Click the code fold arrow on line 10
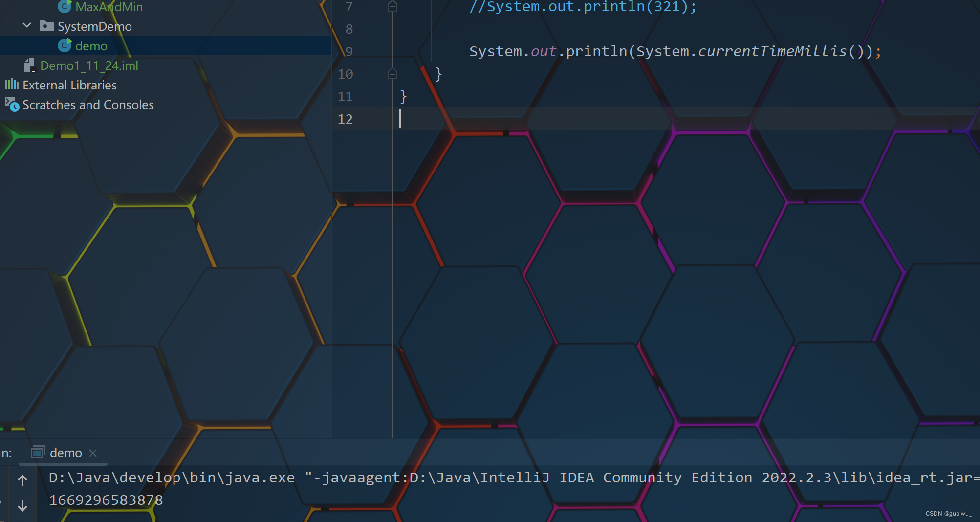Viewport: 980px width, 522px height. pos(392,74)
